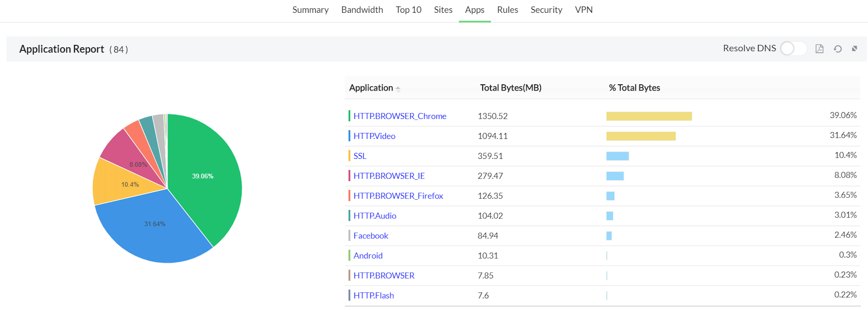Open the Application column sort dropdown arrow
The image size is (868, 310).
click(x=398, y=88)
